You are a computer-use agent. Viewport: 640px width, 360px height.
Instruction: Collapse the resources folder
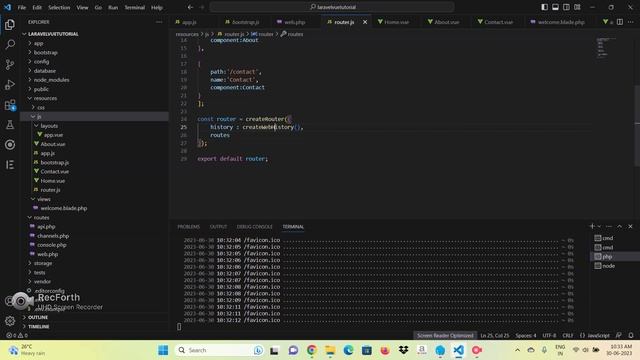point(94,98)
